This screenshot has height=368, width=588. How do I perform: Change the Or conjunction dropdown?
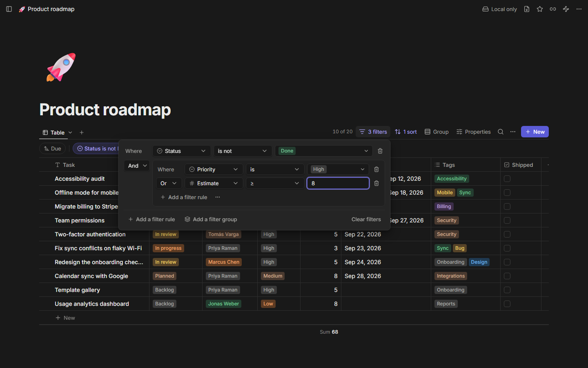tap(169, 183)
